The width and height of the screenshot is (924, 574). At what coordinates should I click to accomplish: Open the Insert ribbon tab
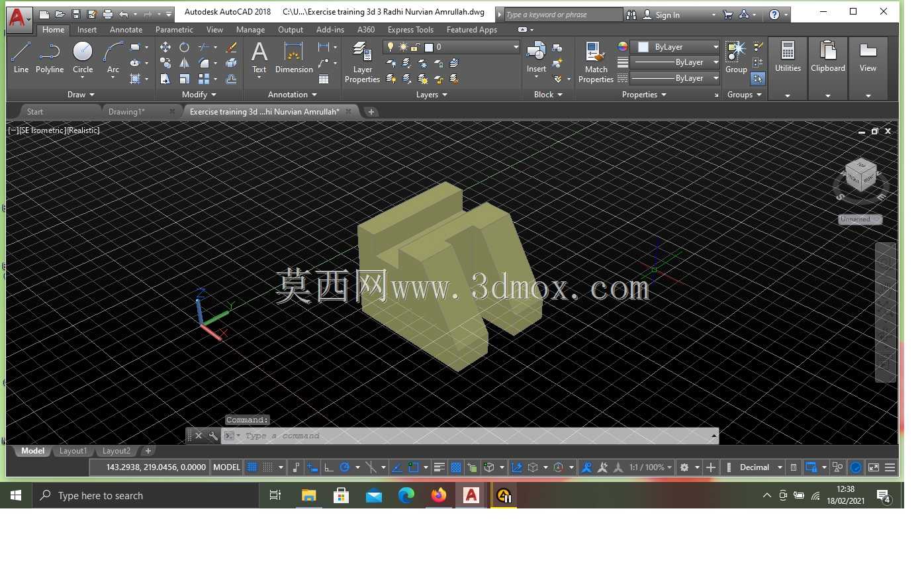(87, 30)
